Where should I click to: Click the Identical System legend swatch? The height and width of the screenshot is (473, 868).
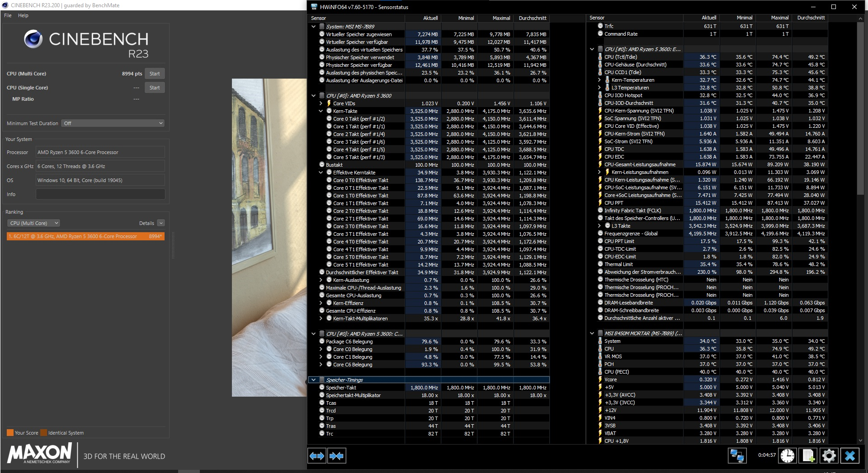coord(43,433)
